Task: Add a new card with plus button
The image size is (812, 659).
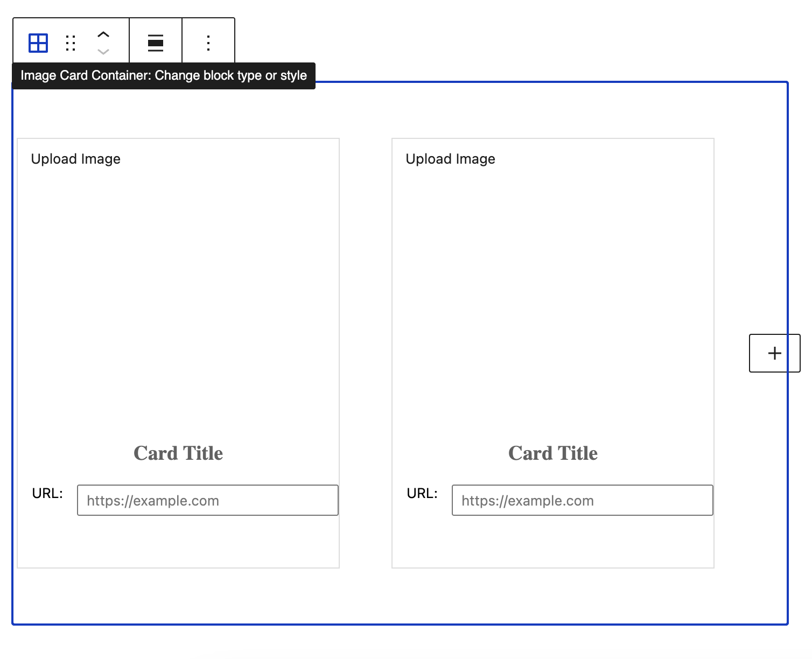Action: [774, 353]
